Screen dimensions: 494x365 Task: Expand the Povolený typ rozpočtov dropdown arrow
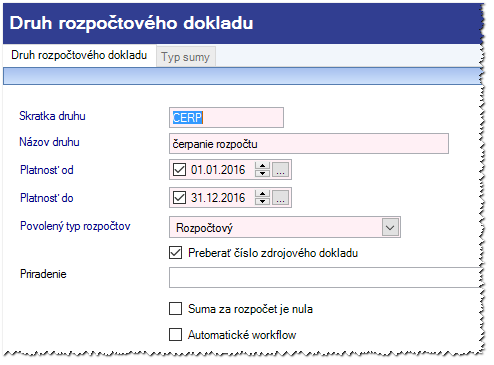390,228
